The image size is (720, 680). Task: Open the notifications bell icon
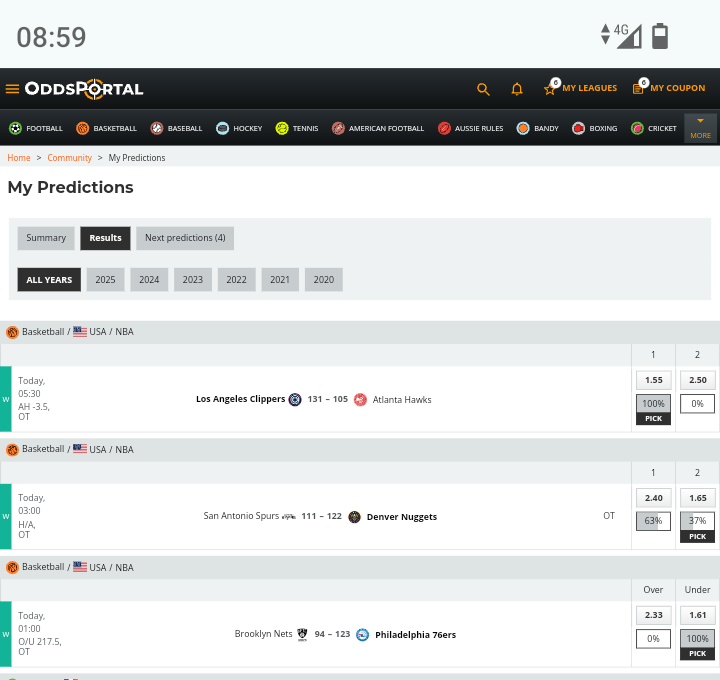pos(517,89)
